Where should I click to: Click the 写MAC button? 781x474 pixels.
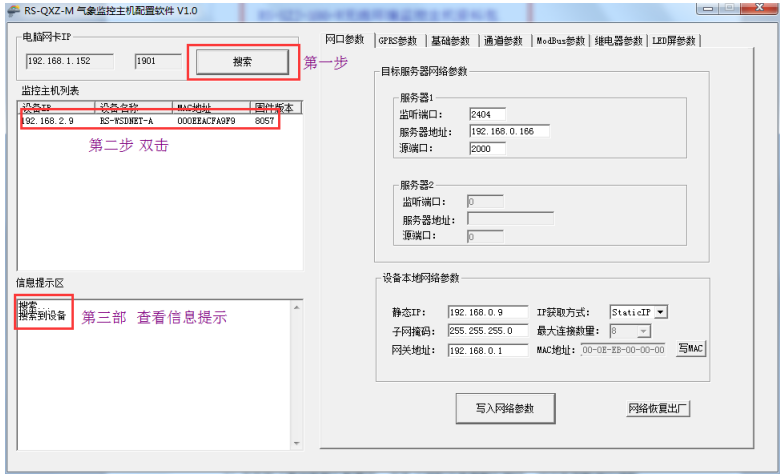[x=691, y=349]
